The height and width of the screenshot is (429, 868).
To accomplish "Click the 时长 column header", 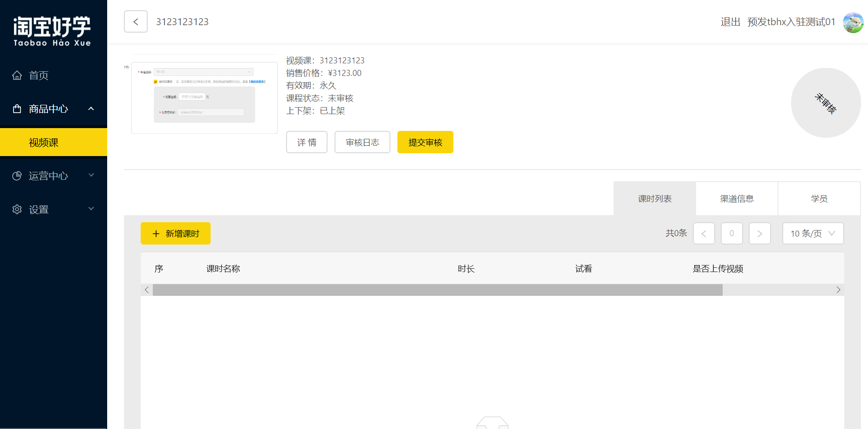I will 466,269.
